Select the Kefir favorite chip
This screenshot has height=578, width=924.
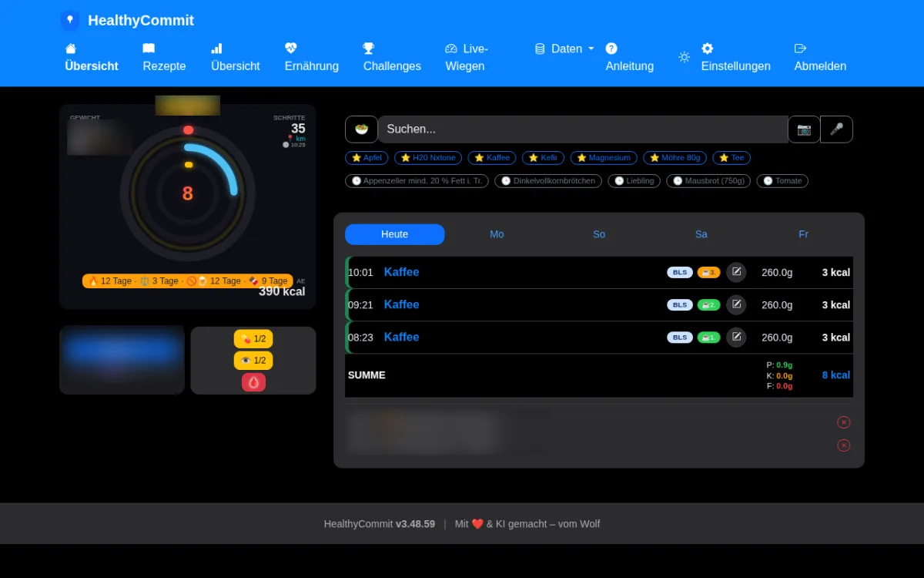543,158
